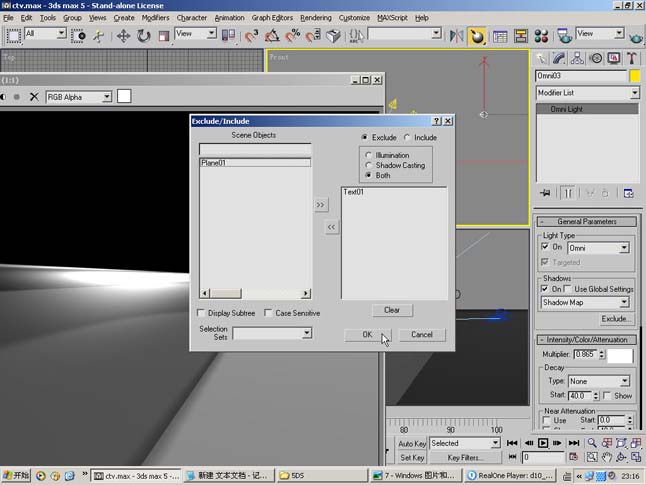Move object right with >> button
646x485 pixels.
point(320,205)
